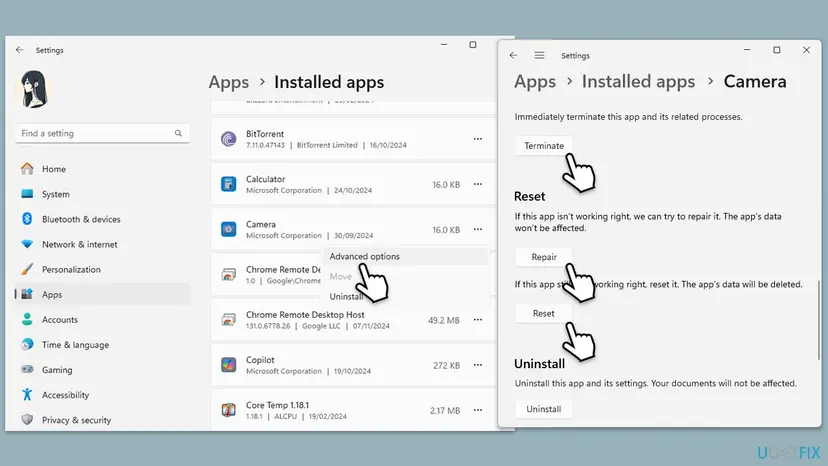Open System settings category

(102, 194)
